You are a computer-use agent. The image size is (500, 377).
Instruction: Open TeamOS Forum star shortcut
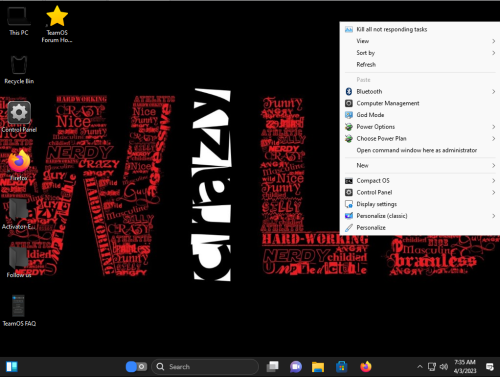(57, 24)
